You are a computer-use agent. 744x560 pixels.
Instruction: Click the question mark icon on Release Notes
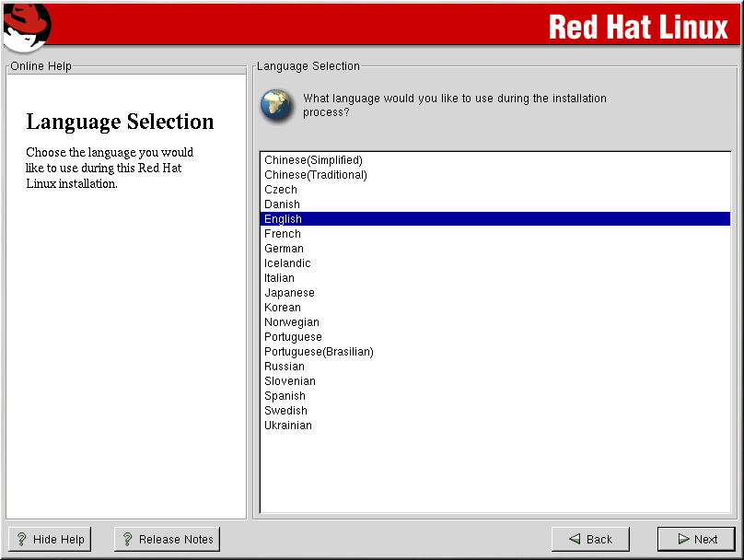pos(127,540)
